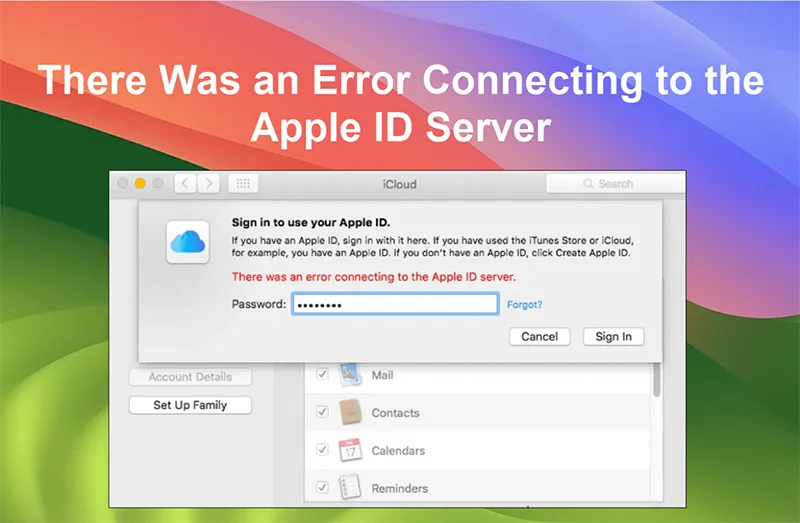Click the yellow minimize window button
Image resolution: width=800 pixels, height=523 pixels.
coord(140,183)
